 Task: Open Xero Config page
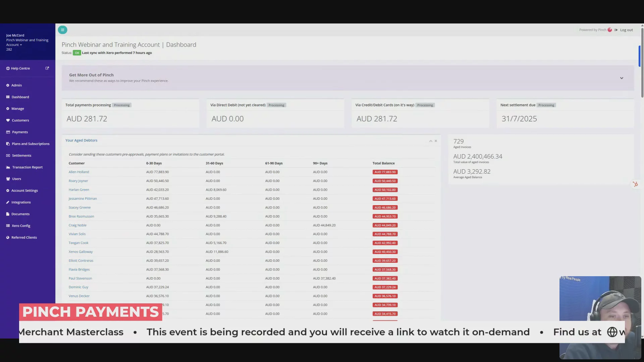(x=21, y=226)
